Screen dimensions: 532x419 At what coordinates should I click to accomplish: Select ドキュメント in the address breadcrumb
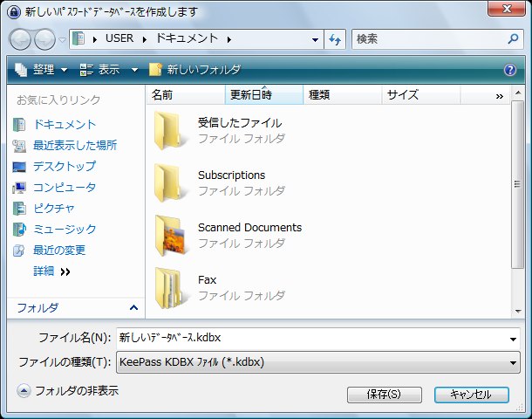click(187, 38)
